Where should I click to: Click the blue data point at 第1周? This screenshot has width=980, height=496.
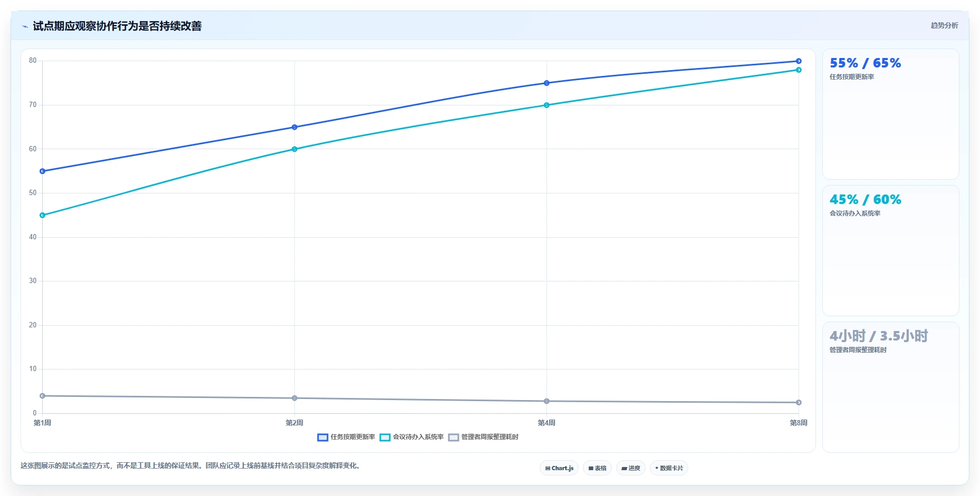[43, 171]
